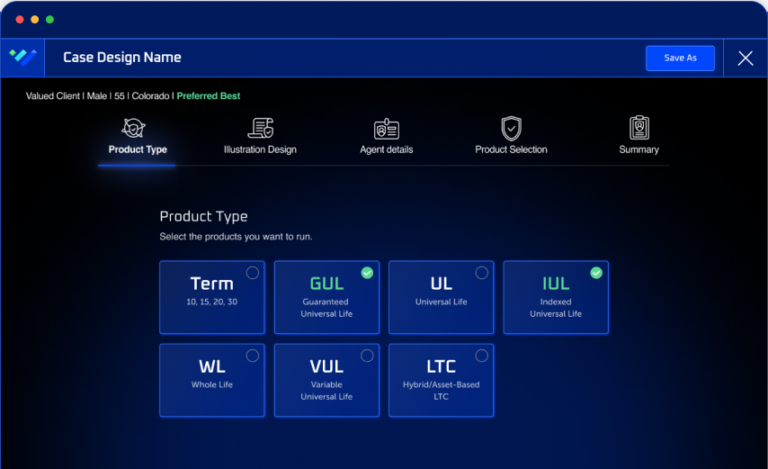Close the case design with X icon
This screenshot has height=469, width=768.
[x=745, y=58]
